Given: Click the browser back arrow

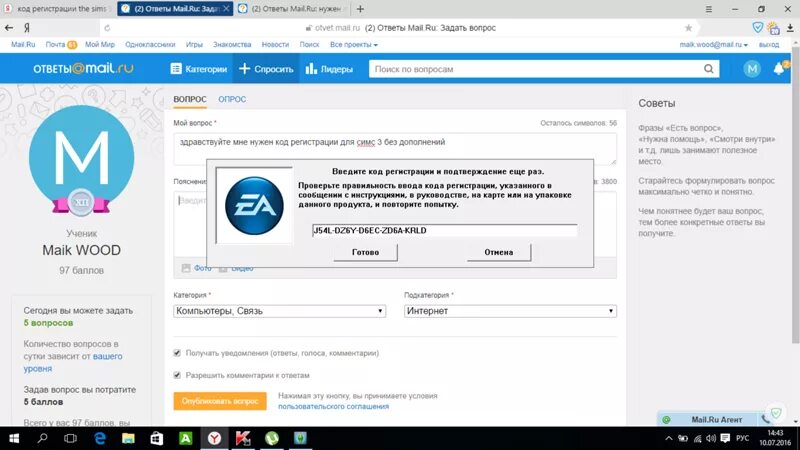Looking at the screenshot, I should point(9,28).
